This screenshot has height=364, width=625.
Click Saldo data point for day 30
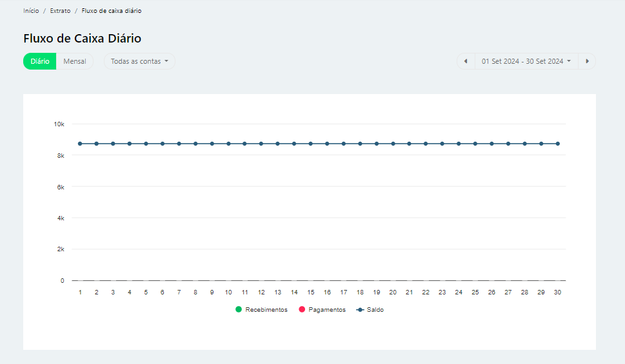pos(558,144)
